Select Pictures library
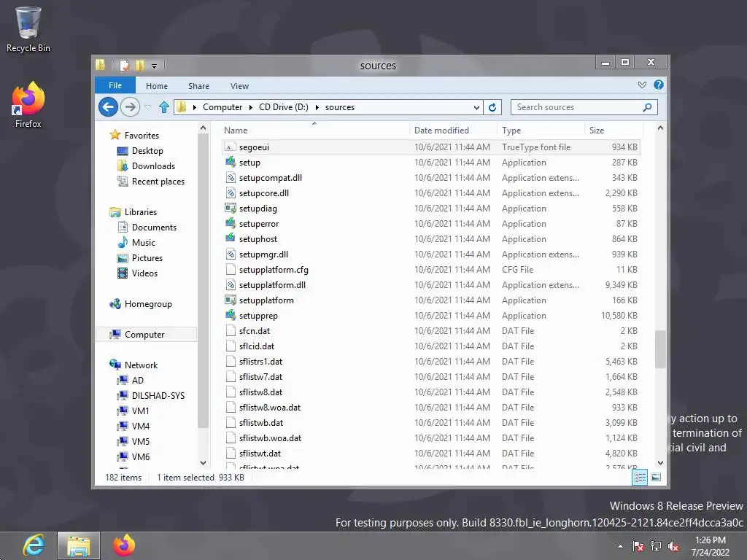Screen dimensions: 747x560 tap(147, 257)
